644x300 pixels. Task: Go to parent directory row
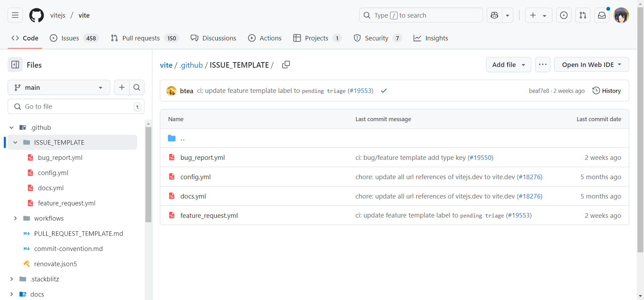[x=395, y=138]
